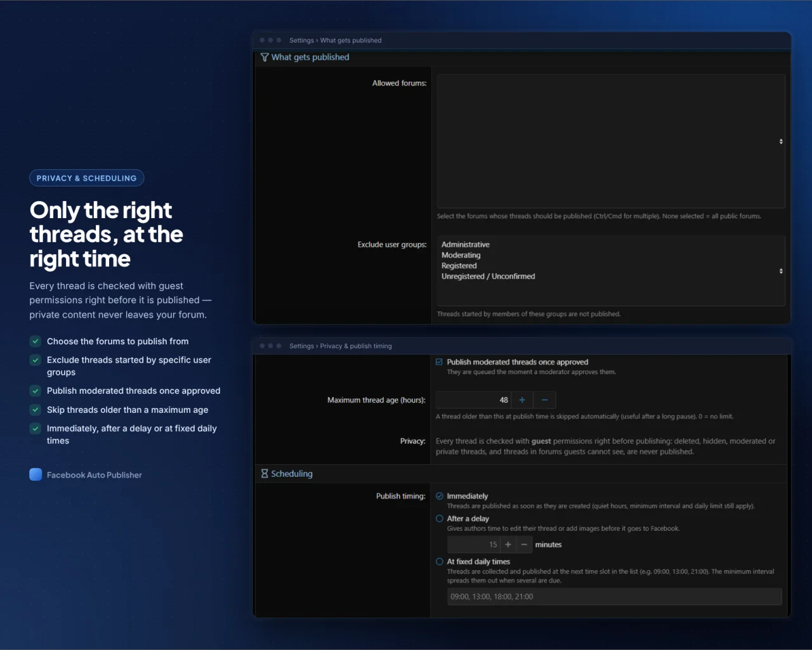Click the check icon beside Exclude threads started
This screenshot has width=812, height=650.
36,360
